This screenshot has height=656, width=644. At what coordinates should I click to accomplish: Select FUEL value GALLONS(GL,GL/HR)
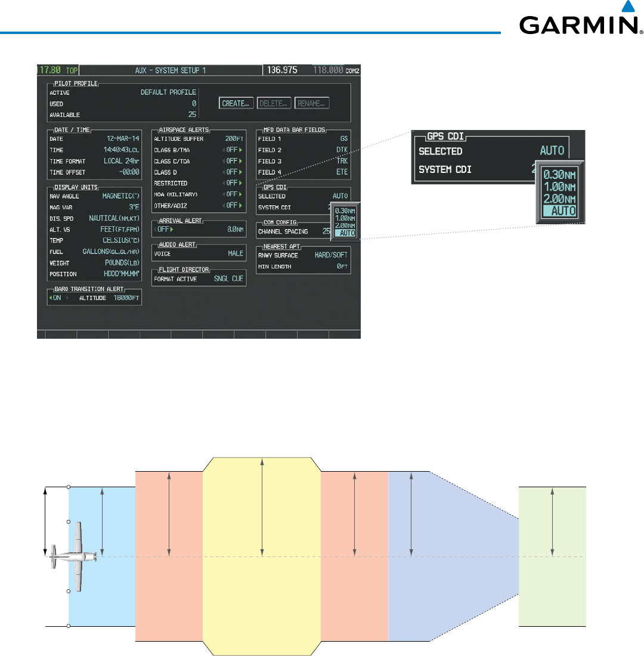pyautogui.click(x=111, y=252)
